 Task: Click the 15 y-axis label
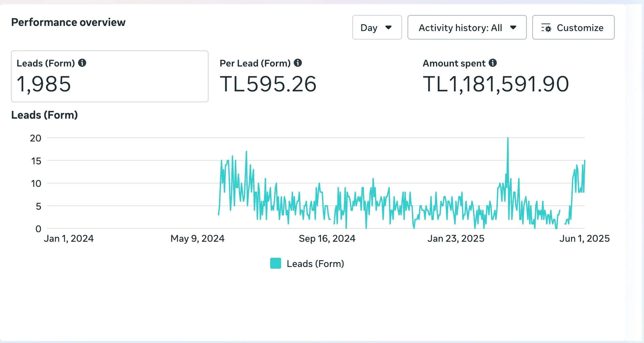coord(36,161)
